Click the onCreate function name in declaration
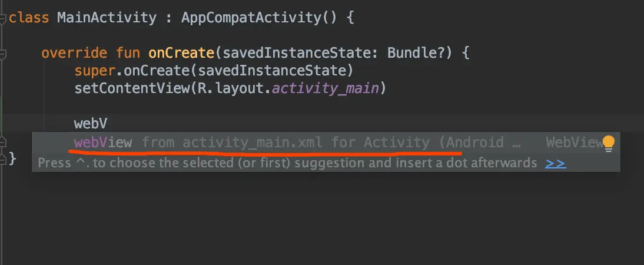This screenshot has height=265, width=644. point(181,53)
